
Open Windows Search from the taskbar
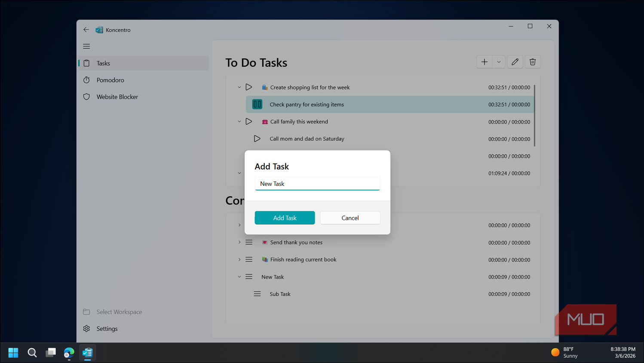pyautogui.click(x=32, y=353)
